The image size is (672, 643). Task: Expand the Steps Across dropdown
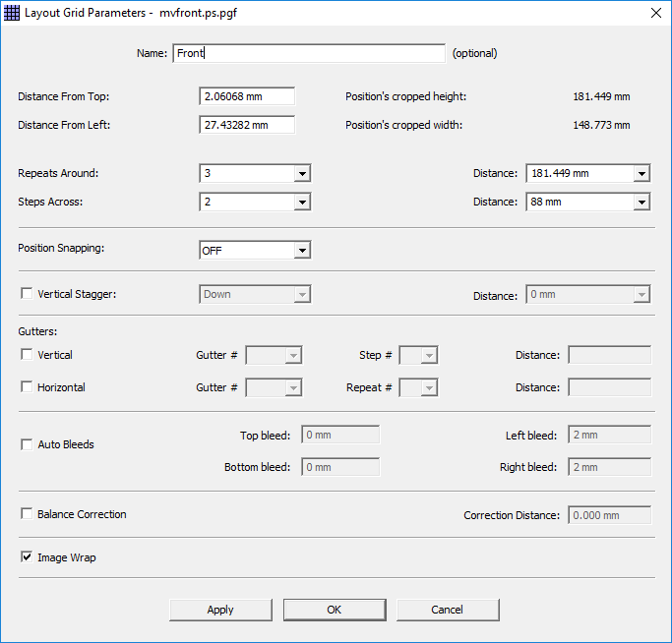302,202
